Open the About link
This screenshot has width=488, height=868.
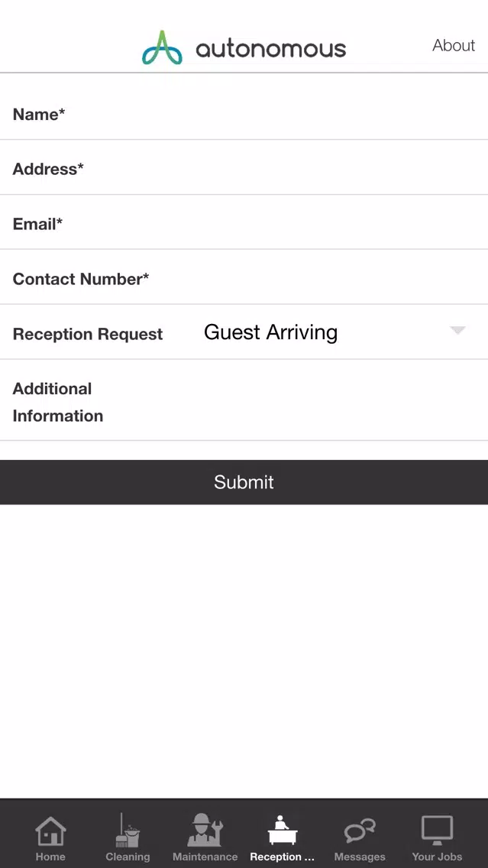454,45
